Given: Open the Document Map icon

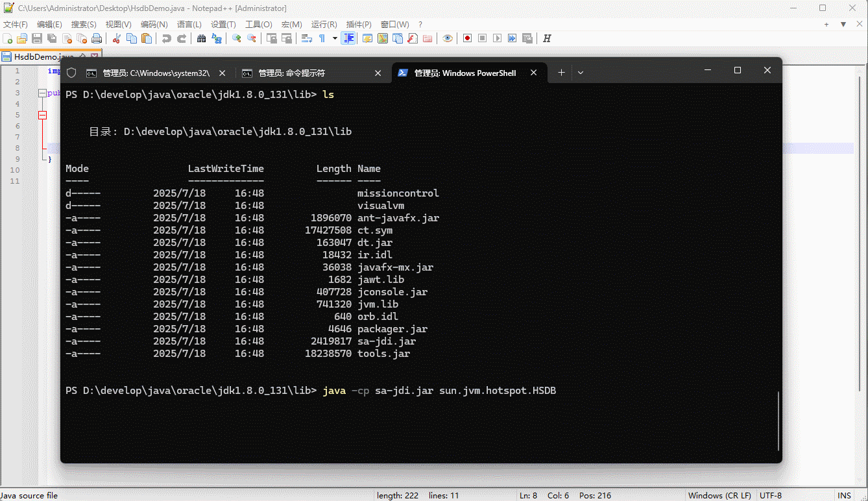Looking at the screenshot, I should 383,38.
